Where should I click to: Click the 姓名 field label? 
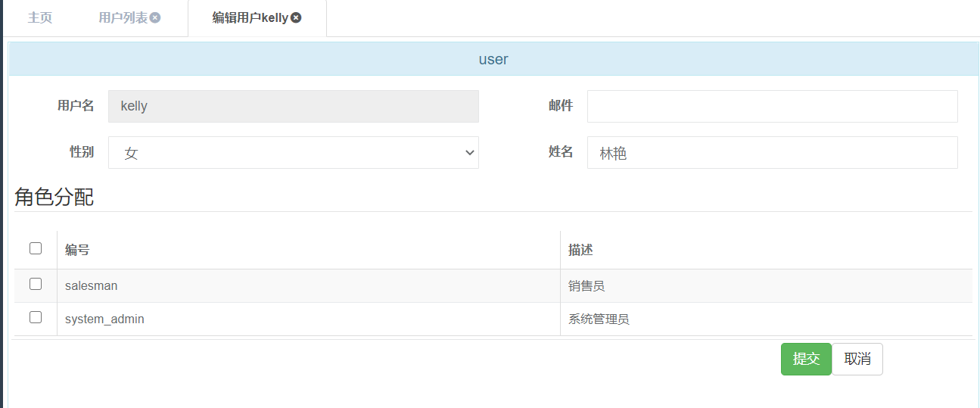(561, 152)
